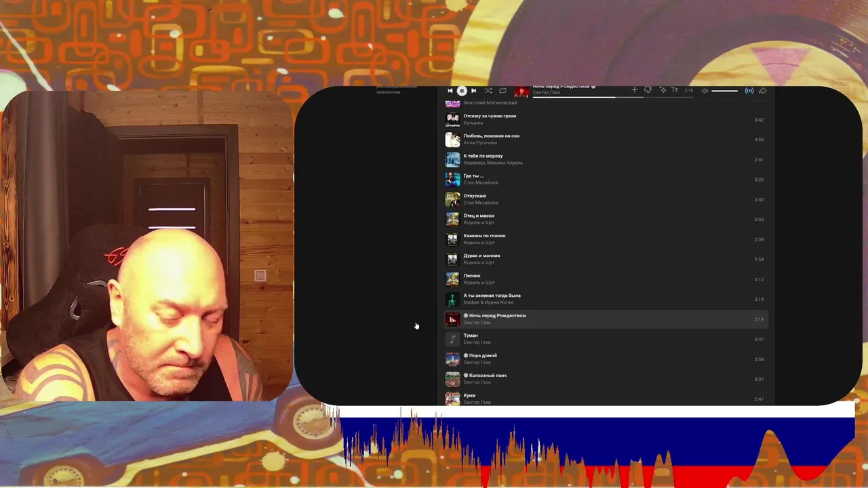Mute sound with the speaker icon
The width and height of the screenshot is (868, 488).
705,91
